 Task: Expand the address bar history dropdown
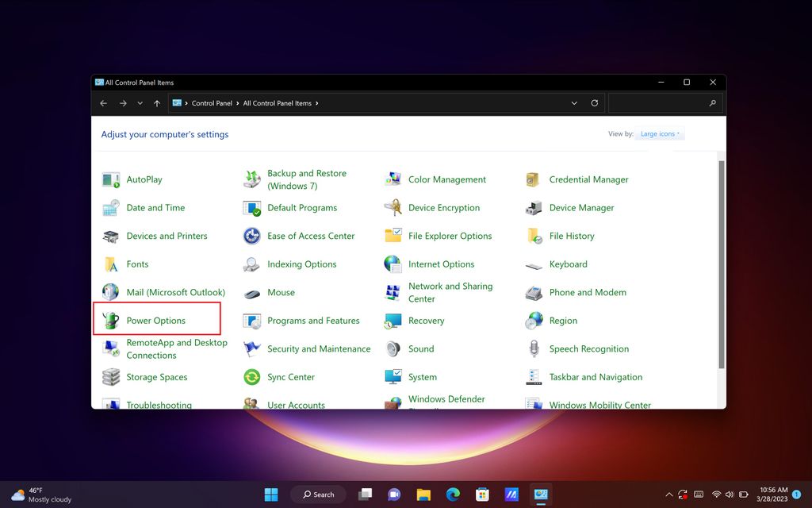tap(574, 102)
